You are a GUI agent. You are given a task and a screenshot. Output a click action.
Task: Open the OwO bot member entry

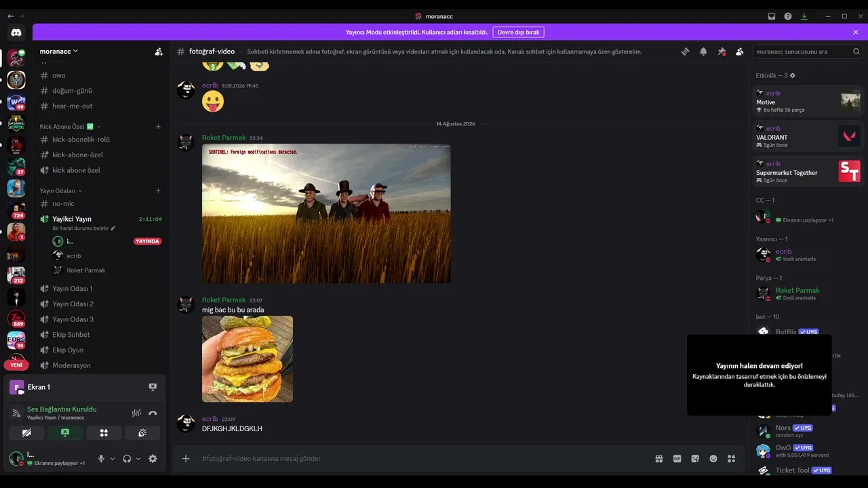(x=808, y=451)
